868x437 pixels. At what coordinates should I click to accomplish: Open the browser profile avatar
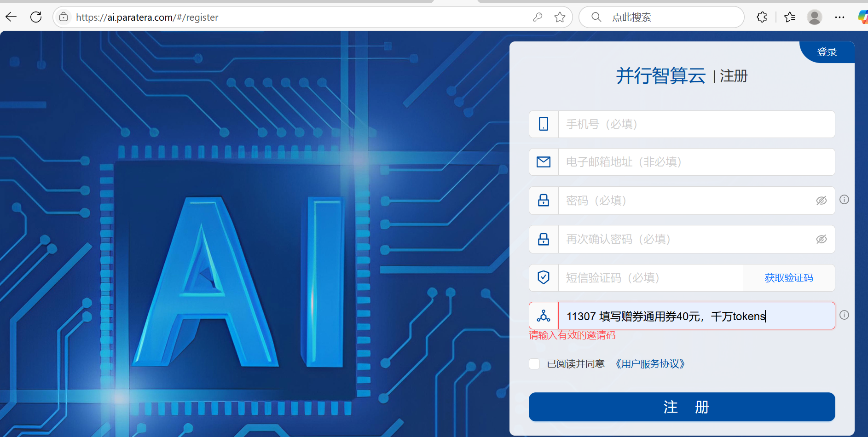coord(815,17)
